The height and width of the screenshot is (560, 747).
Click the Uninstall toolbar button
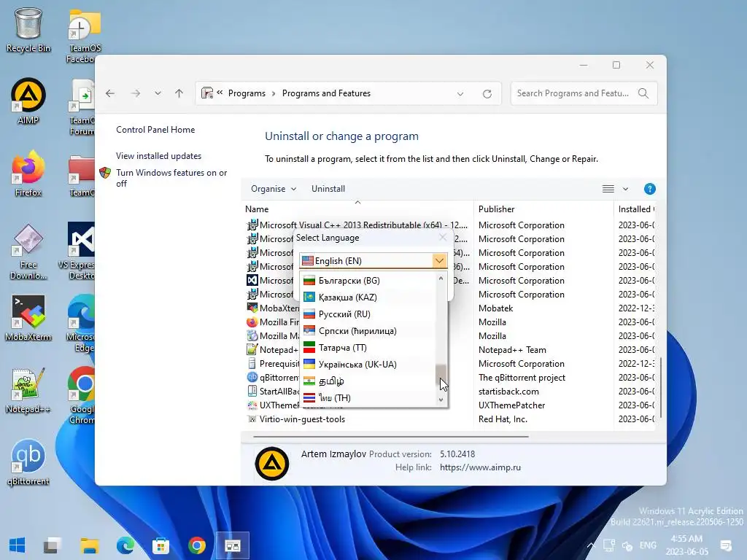[x=328, y=189]
